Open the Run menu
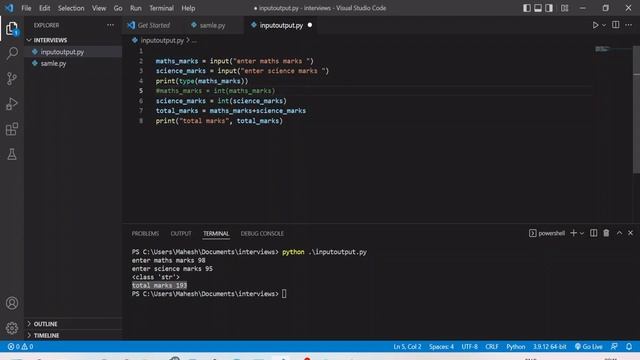This screenshot has width=640, height=360. click(136, 8)
